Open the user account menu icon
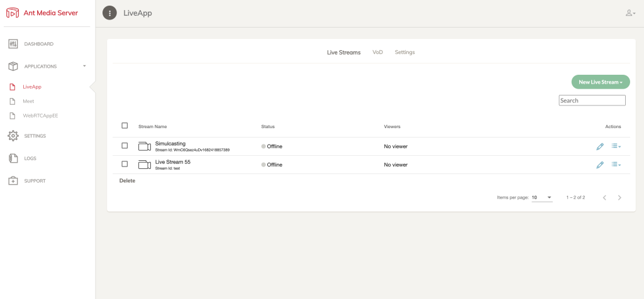 [630, 13]
